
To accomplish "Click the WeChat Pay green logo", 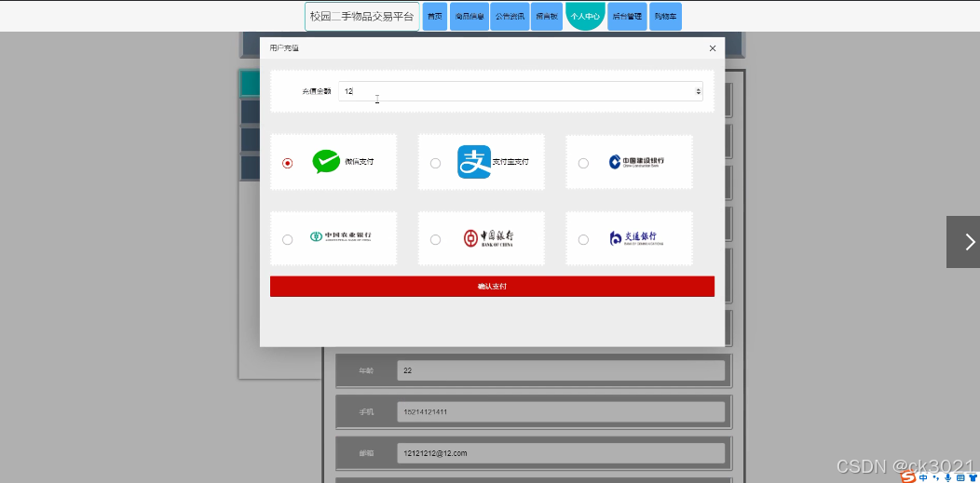I will click(x=326, y=162).
